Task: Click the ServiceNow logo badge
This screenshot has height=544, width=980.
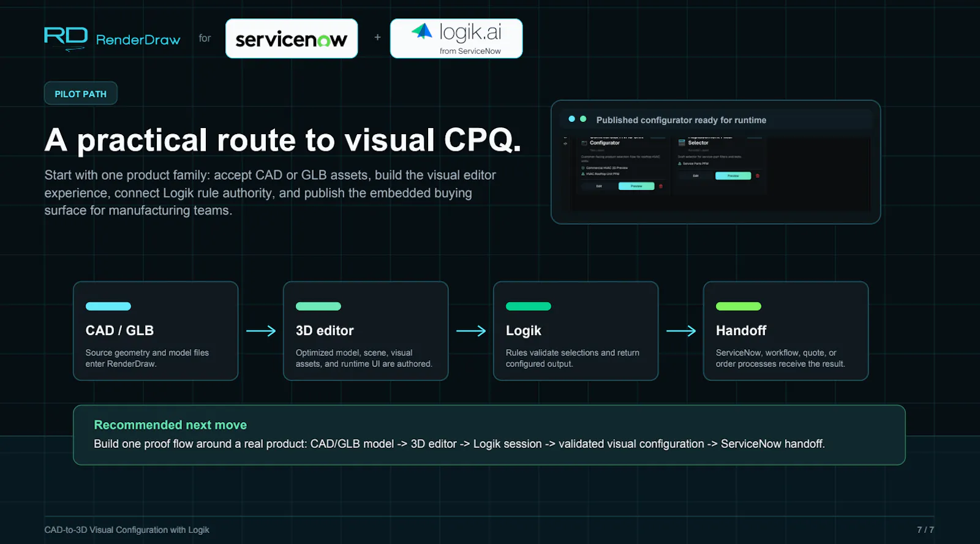Action: [292, 39]
